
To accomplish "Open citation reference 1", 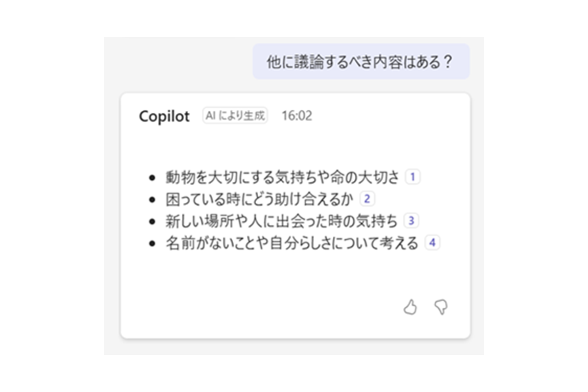I will 413,177.
